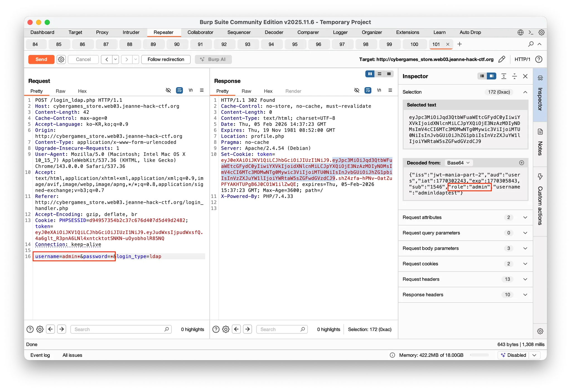
Task: Open search magnifier in Repeater tab bar
Action: (x=531, y=44)
